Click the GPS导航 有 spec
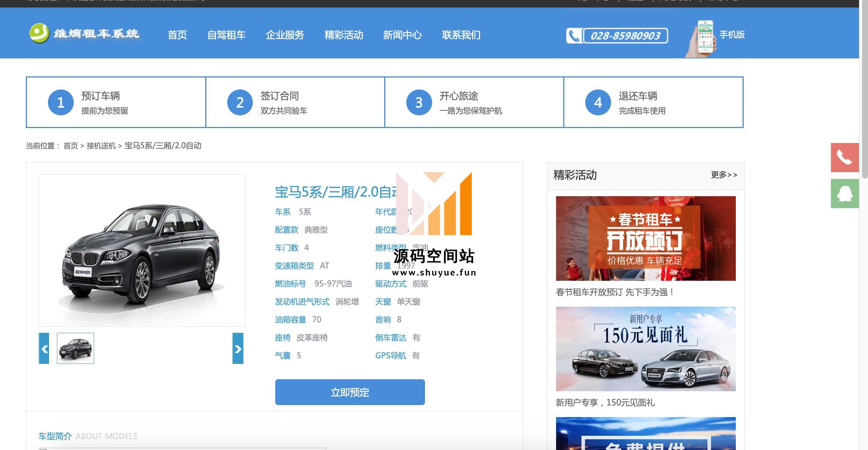868x450 pixels. [398, 356]
